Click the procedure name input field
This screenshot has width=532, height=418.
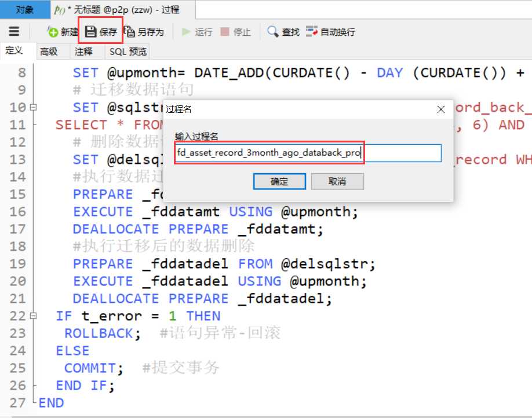[308, 153]
